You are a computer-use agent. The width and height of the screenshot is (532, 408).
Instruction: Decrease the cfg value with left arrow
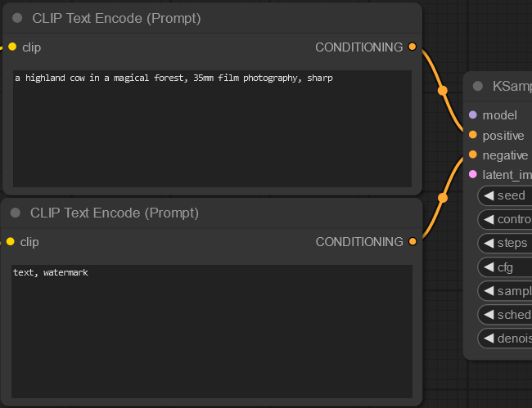tap(489, 267)
